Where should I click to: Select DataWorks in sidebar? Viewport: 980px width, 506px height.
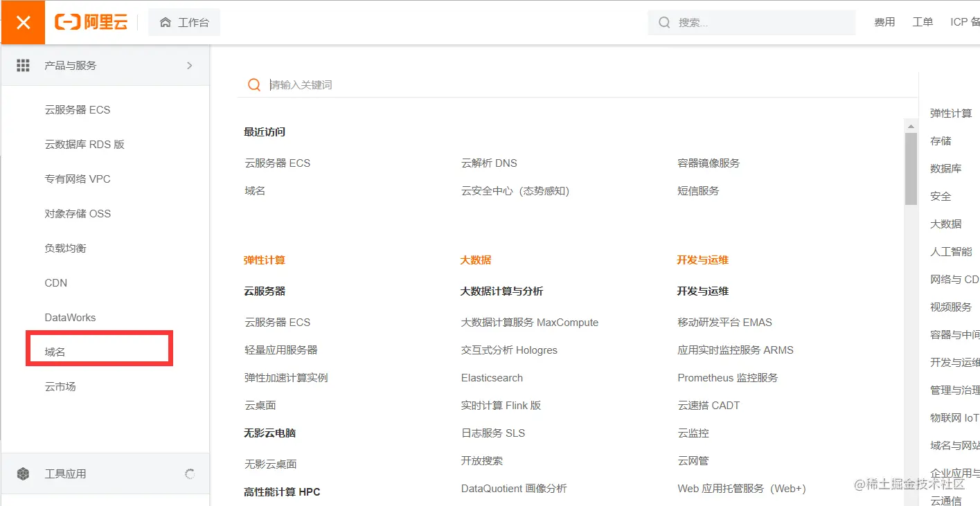[x=70, y=317]
